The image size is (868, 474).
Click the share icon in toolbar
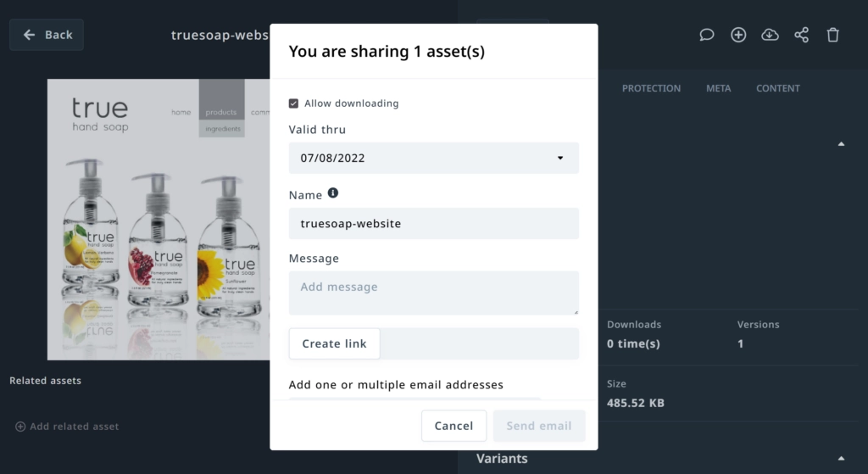point(802,35)
